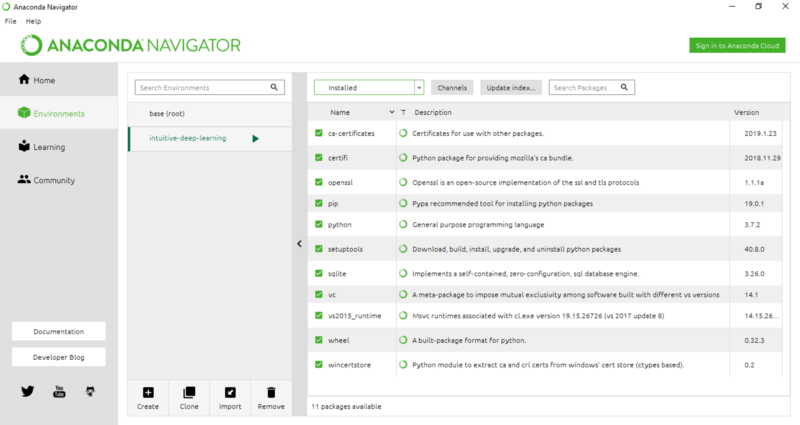Viewport: 800px width, 425px height.
Task: Toggle the wheel package checkbox
Action: coord(319,340)
